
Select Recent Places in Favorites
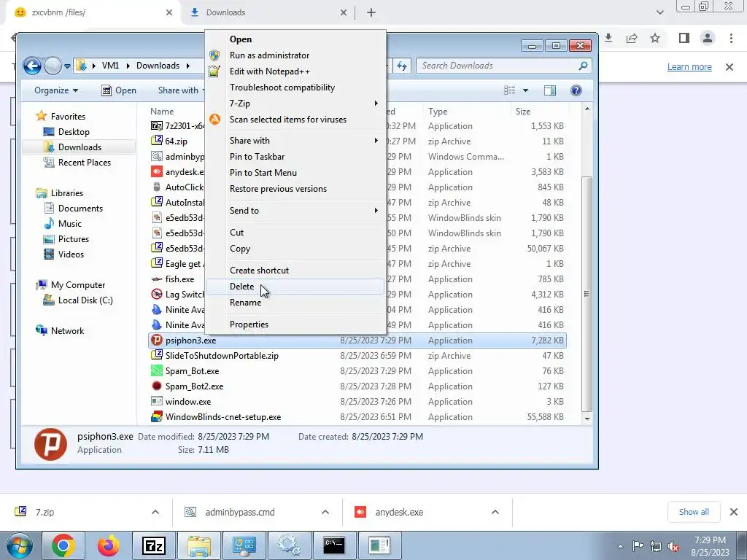[x=84, y=163]
